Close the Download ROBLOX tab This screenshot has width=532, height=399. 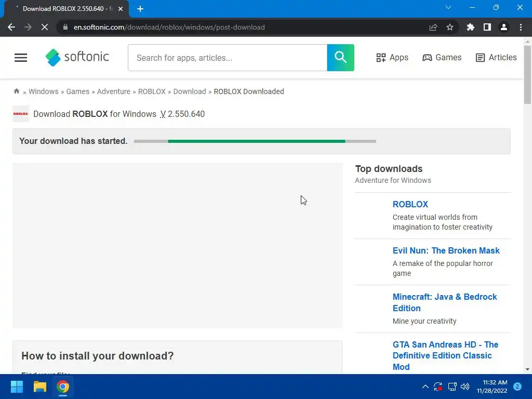click(121, 9)
